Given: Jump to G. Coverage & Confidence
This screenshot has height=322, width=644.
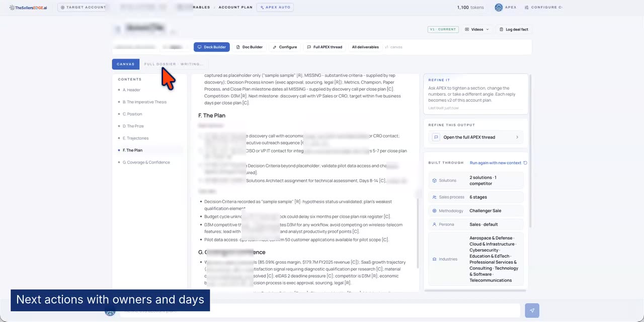Looking at the screenshot, I should 146,162.
